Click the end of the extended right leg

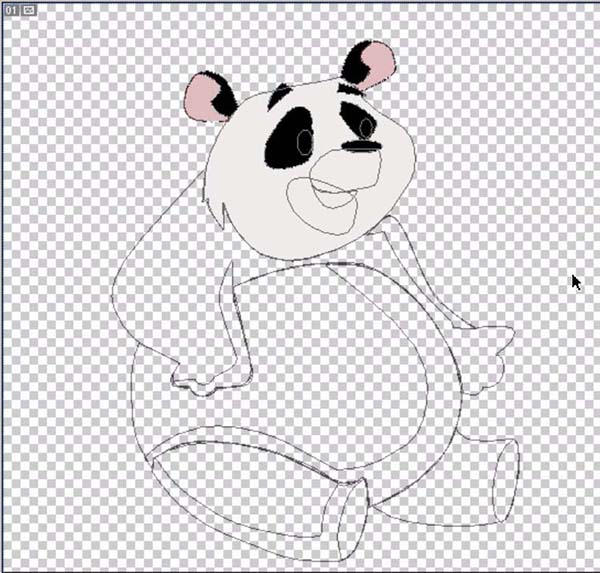(505, 480)
